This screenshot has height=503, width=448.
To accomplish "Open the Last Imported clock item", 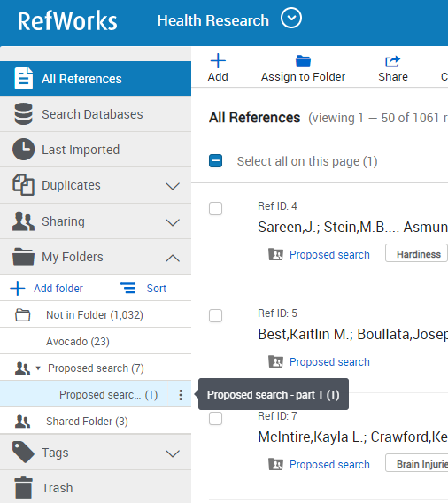I will click(96, 150).
